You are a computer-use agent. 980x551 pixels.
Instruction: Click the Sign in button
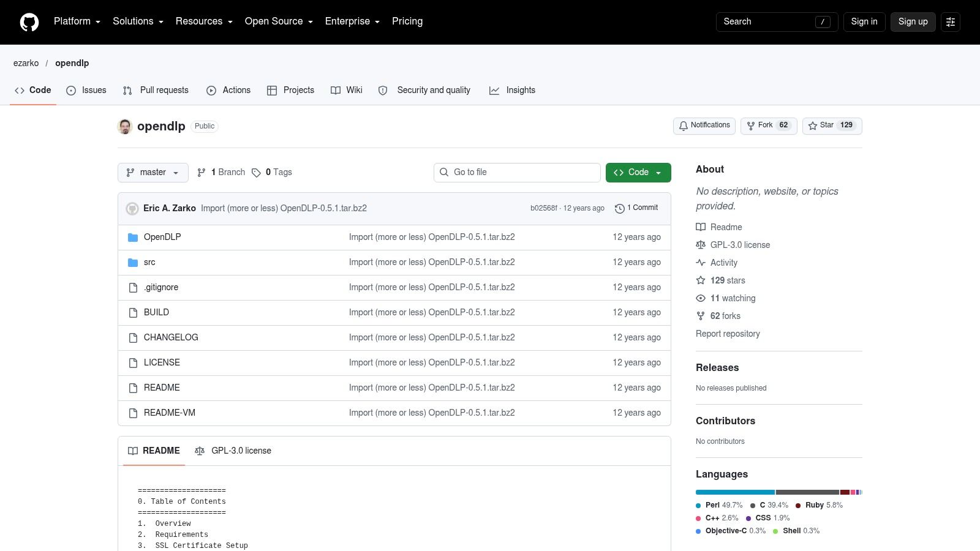click(864, 22)
